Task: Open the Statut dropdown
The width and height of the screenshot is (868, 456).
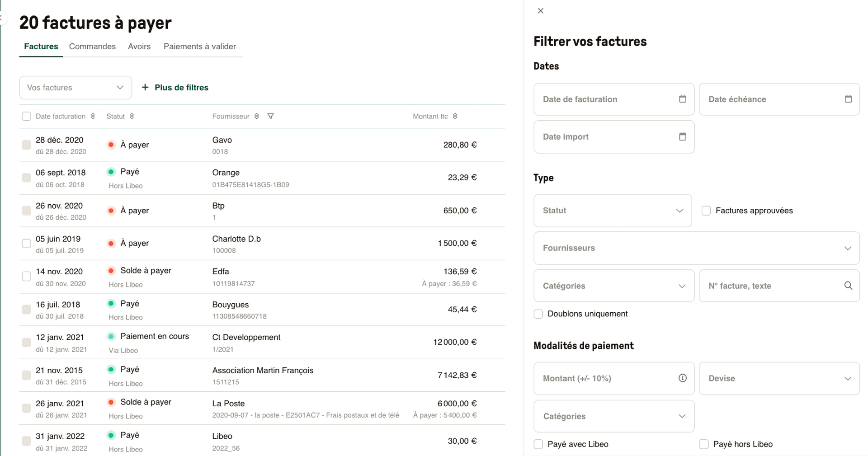Action: coord(613,211)
